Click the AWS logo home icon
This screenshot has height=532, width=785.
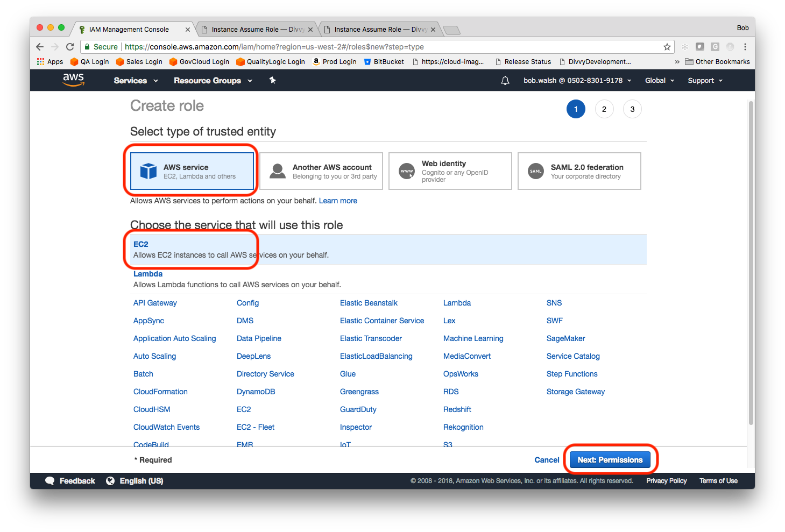(74, 80)
